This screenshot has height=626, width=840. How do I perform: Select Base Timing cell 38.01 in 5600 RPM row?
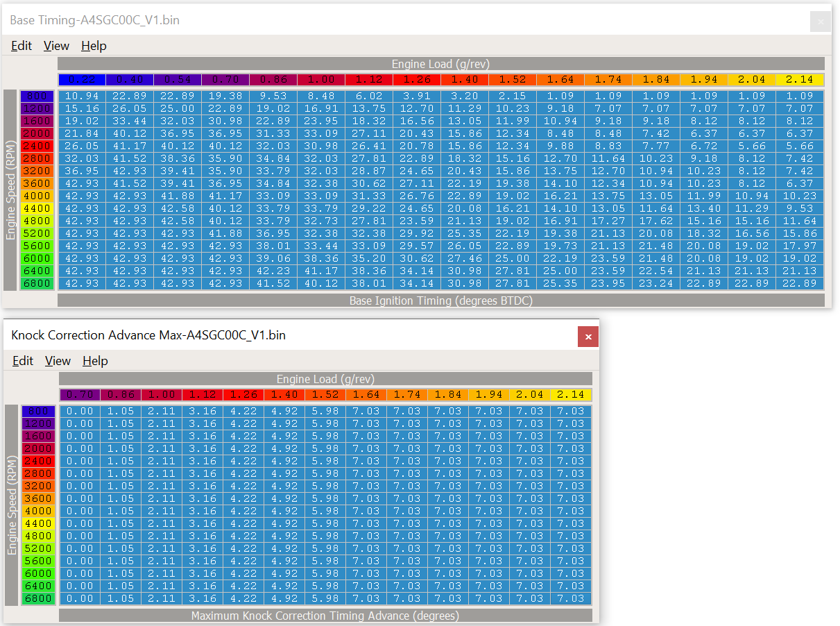click(273, 246)
